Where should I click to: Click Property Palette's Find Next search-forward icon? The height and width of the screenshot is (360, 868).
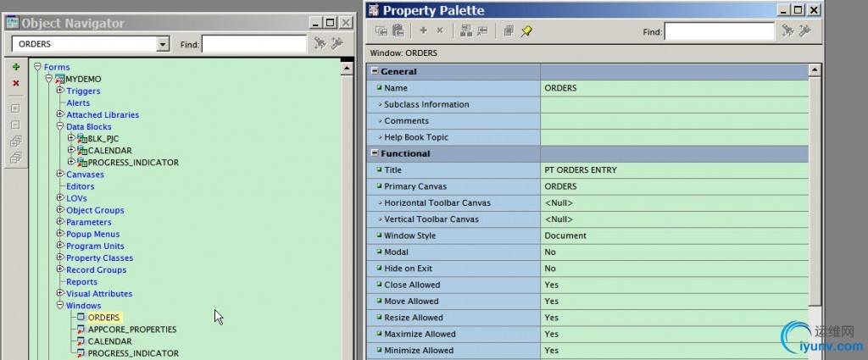787,31
